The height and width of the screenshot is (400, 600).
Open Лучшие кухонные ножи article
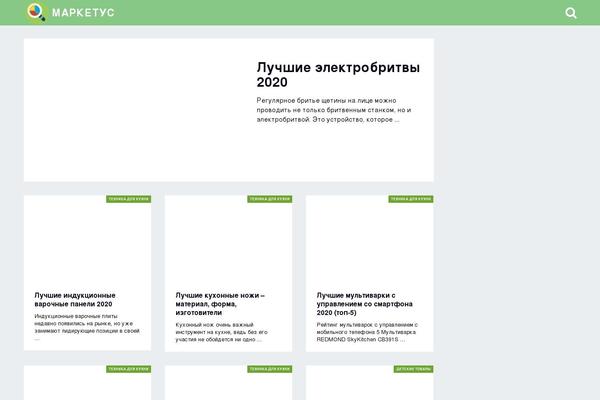tap(220, 304)
